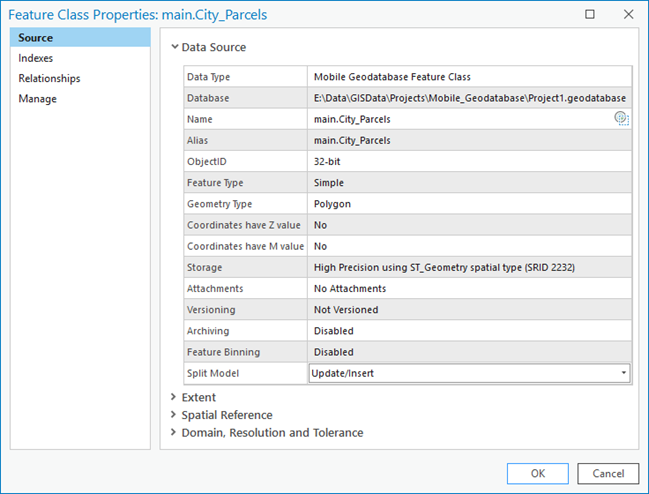Collapse the Data Source section
The width and height of the screenshot is (649, 494).
pos(175,47)
